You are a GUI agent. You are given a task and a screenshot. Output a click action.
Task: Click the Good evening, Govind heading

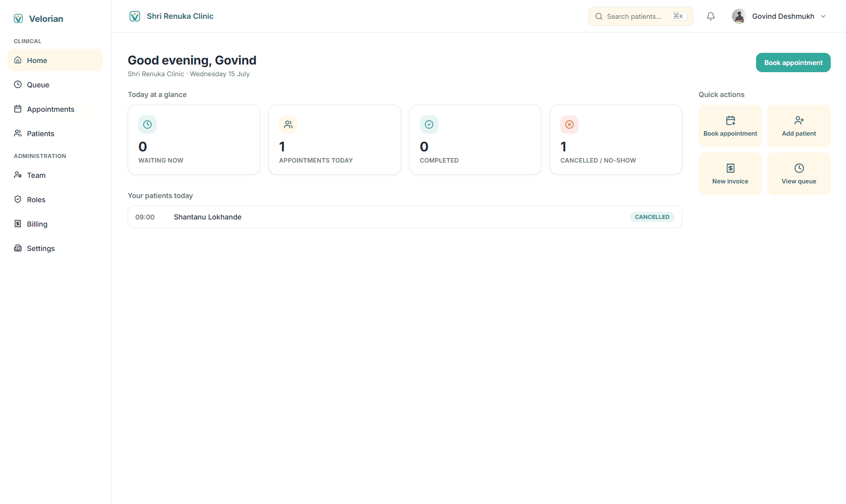pyautogui.click(x=192, y=60)
